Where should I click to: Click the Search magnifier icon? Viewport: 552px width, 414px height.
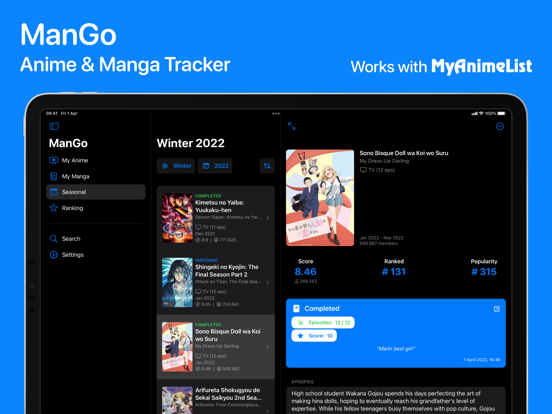click(x=54, y=238)
